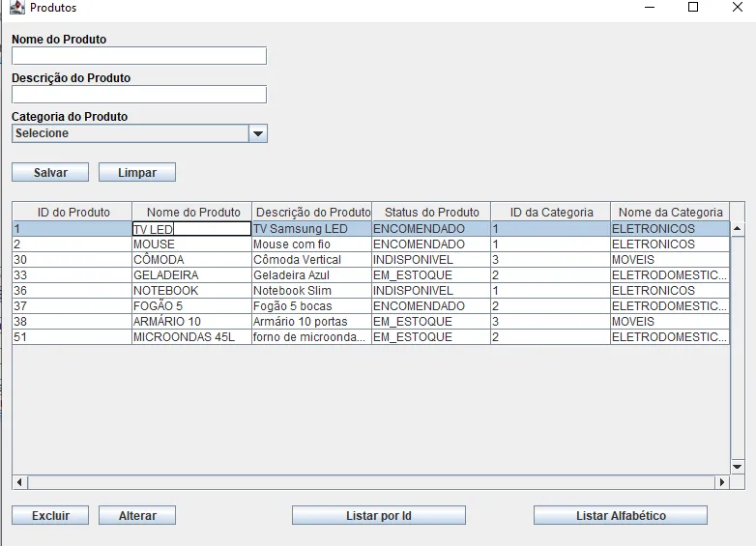Select the ENCOMENDADO status in MOUSE row
The image size is (756, 546).
click(431, 244)
